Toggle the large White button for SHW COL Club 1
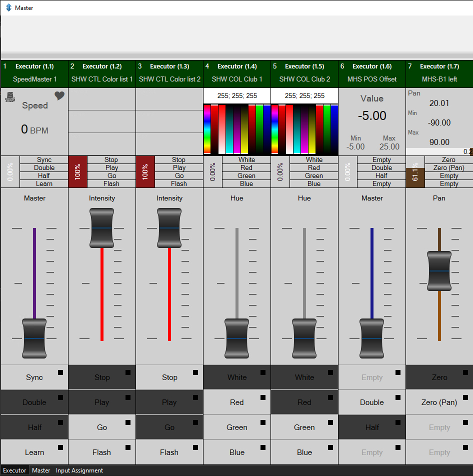Screen dimensions: 473x476 coord(236,377)
